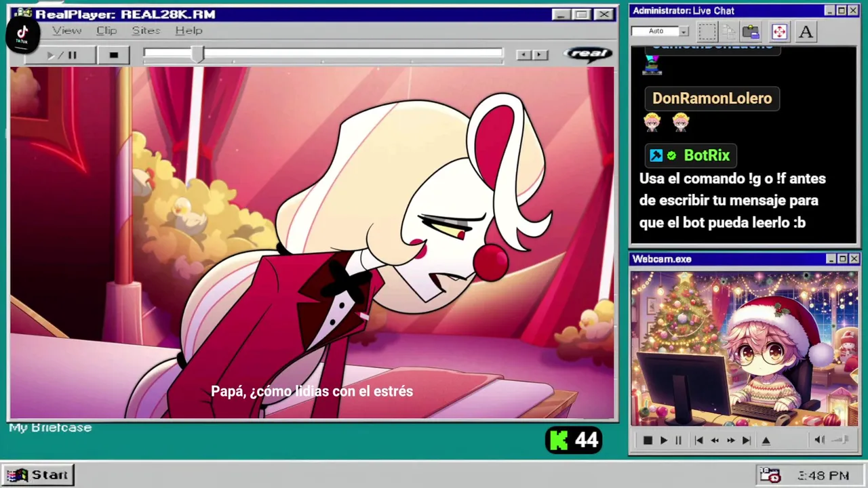Image resolution: width=868 pixels, height=488 pixels.
Task: Click the RealPlayer seek slider thumb
Action: (x=197, y=55)
